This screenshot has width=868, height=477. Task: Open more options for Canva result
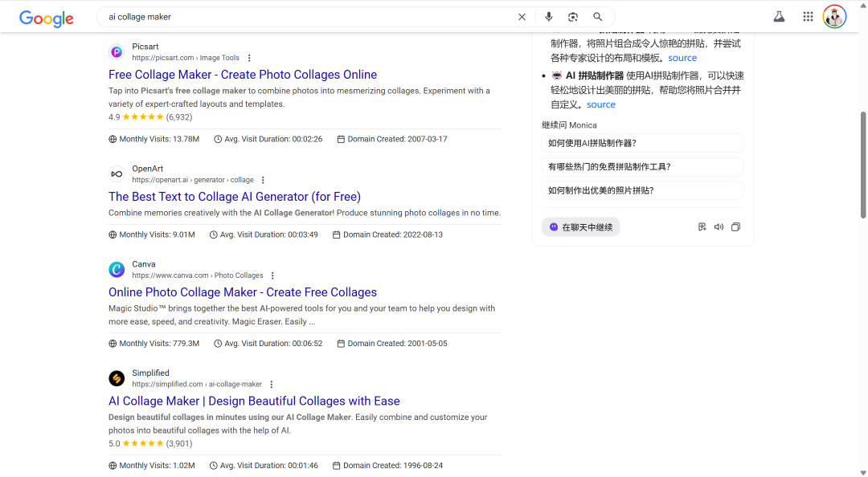pyautogui.click(x=272, y=275)
